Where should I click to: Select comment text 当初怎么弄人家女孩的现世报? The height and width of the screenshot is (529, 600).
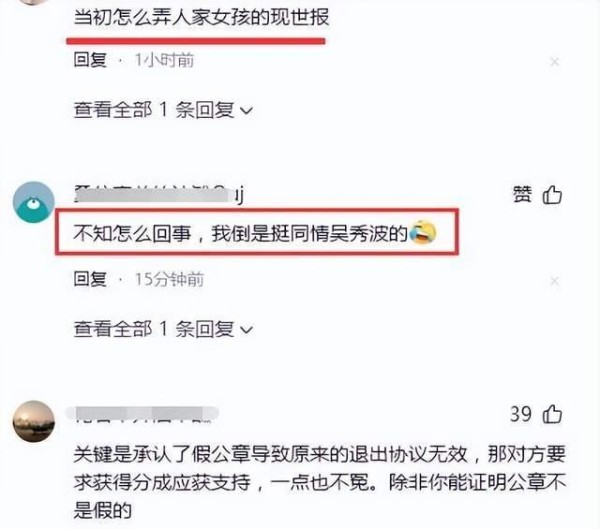[x=201, y=18]
